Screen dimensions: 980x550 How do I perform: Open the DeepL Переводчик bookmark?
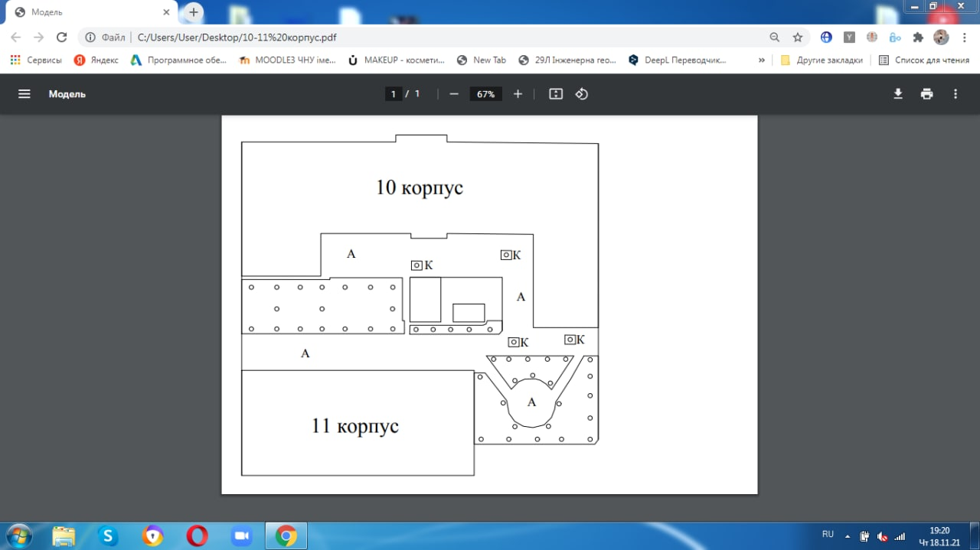pos(678,60)
